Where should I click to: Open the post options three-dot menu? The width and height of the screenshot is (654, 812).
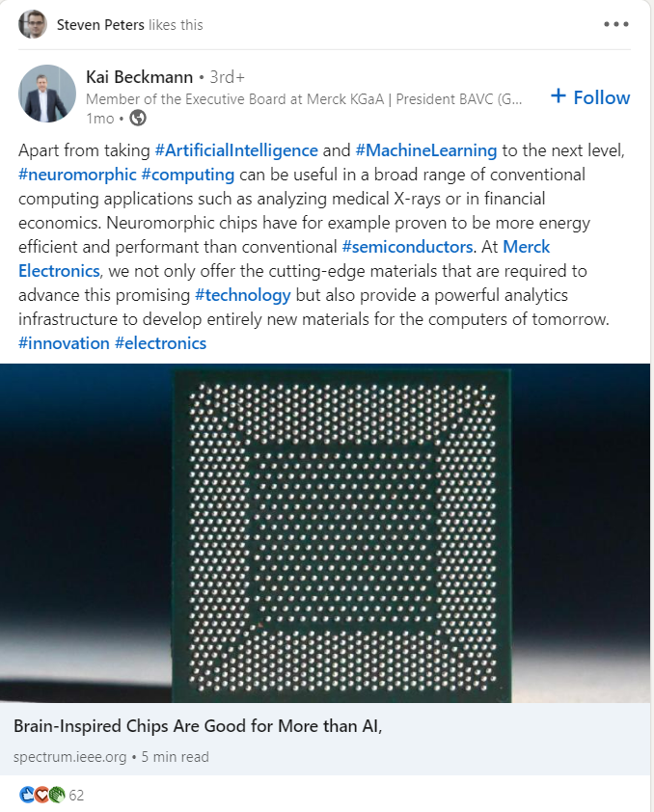[x=615, y=24]
